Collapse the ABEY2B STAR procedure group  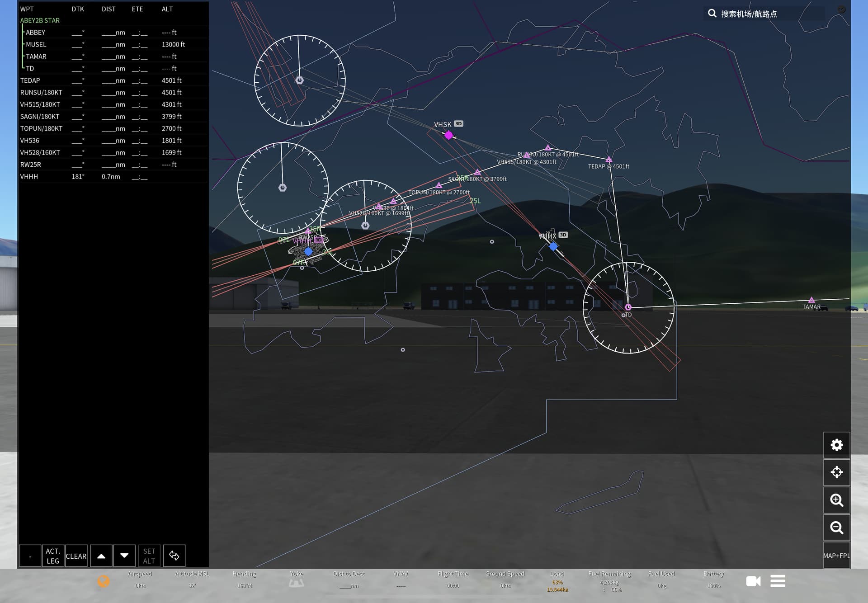[x=40, y=20]
